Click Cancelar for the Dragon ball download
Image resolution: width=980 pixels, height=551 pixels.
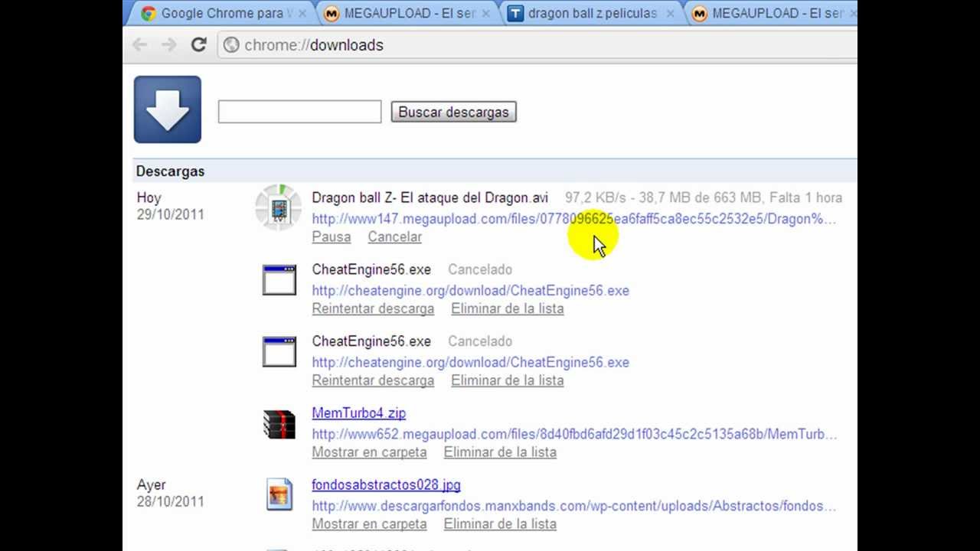pos(394,237)
